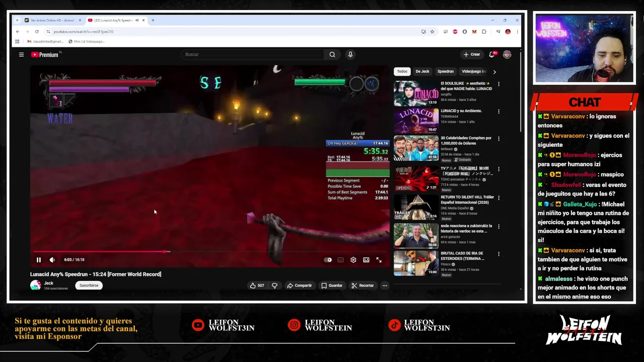644x362 pixels.
Task: Open Jeck's channel avatar
Action: [35, 285]
